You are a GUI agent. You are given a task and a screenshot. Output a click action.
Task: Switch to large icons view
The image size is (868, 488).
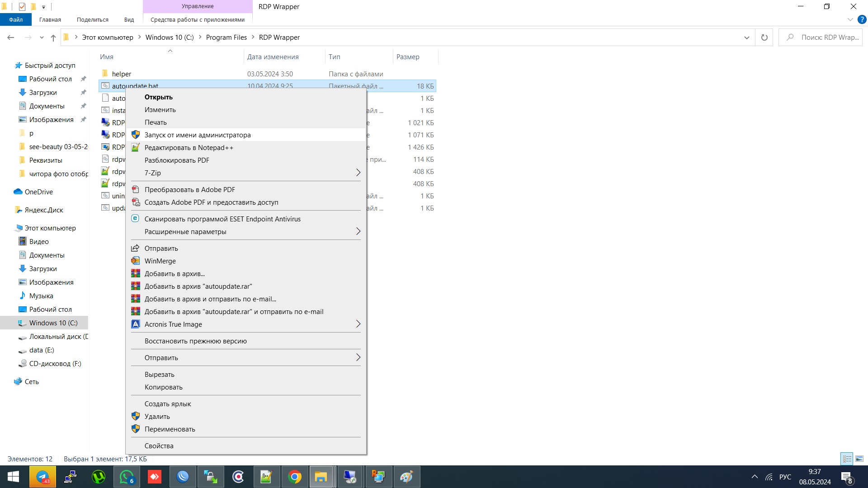(859, 459)
